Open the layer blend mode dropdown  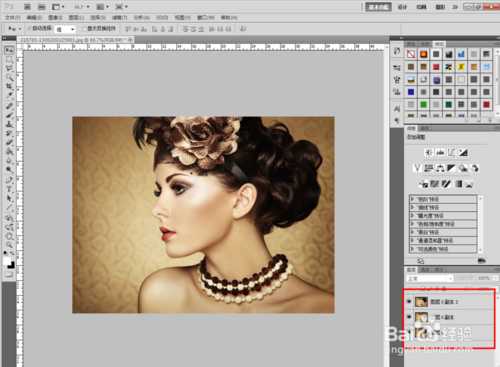click(x=430, y=278)
